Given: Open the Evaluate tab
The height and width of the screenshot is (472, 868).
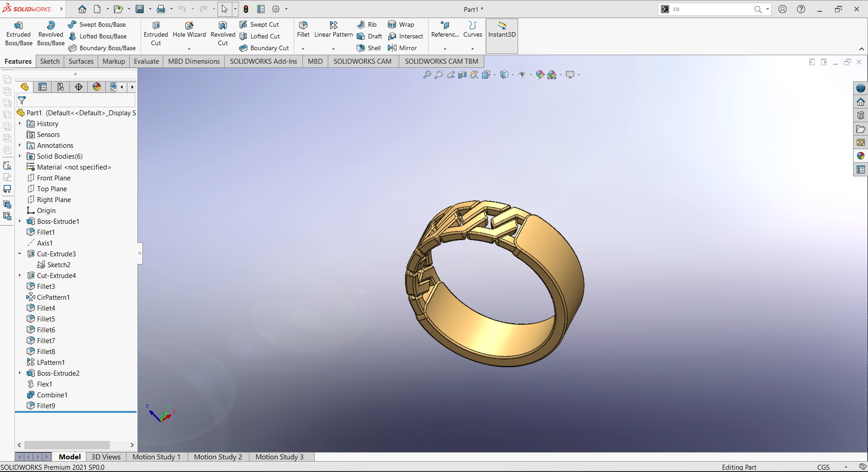Looking at the screenshot, I should pos(146,61).
